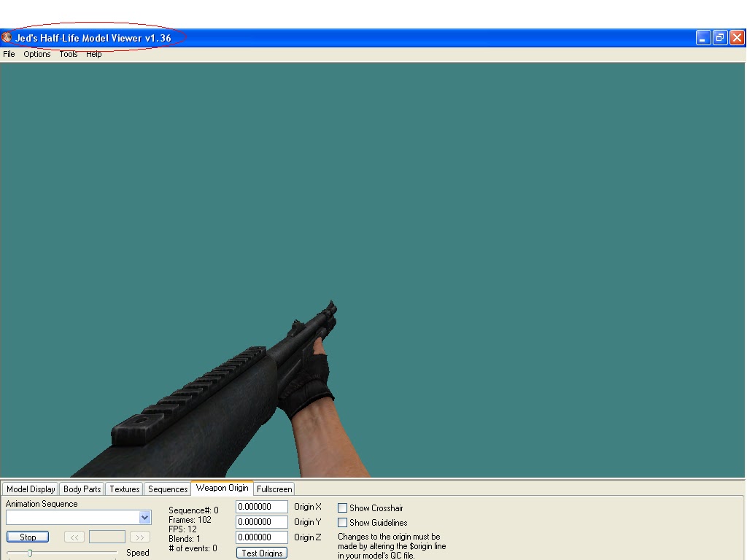Open the Tools menu
Viewport: 747px width, 560px height.
(68, 54)
